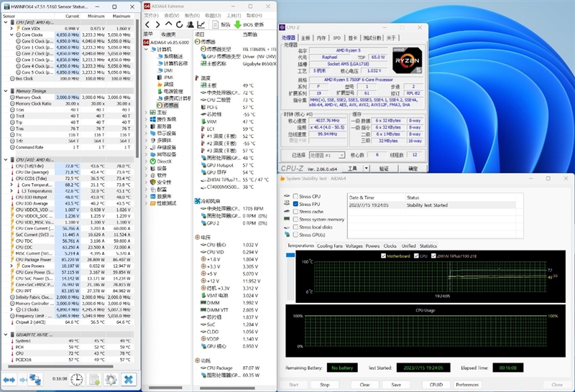575x392 pixels.
Task: Select 系统概述 system summary in AIDA64 tree
Action: [172, 57]
